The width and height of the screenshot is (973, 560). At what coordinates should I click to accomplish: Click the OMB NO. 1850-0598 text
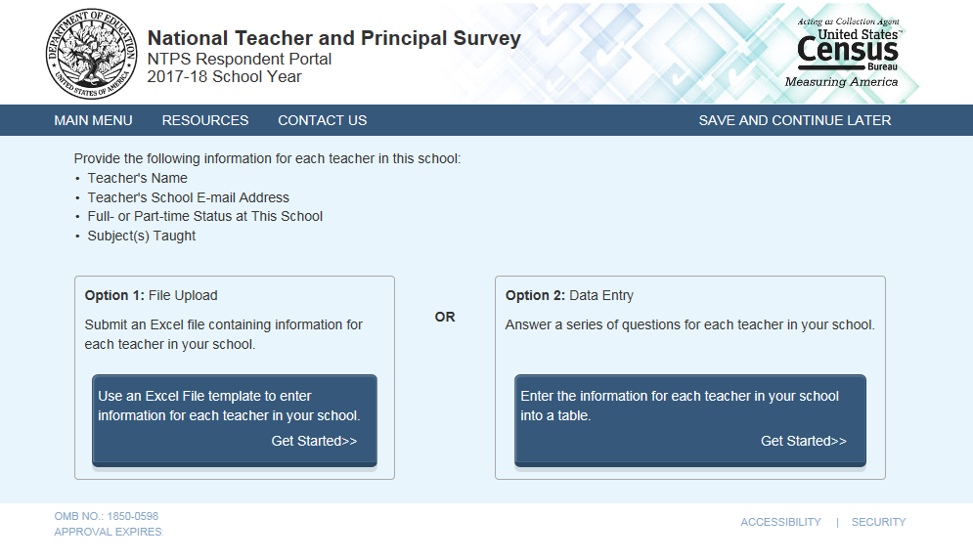[x=107, y=516]
